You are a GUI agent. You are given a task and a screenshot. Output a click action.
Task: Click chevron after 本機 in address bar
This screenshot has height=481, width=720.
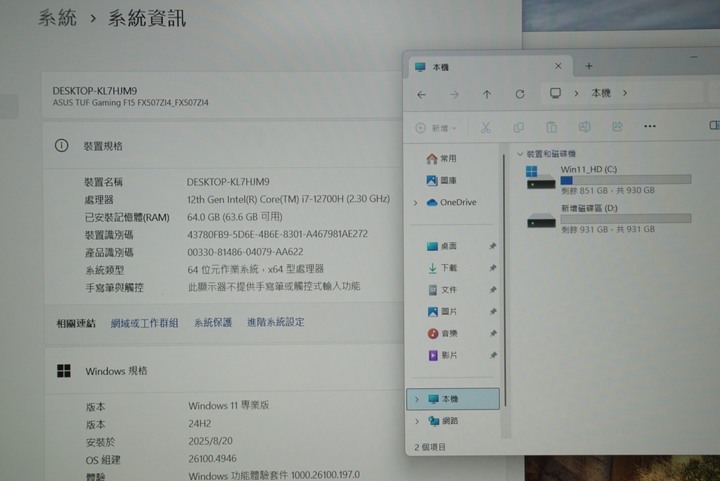pyautogui.click(x=625, y=93)
